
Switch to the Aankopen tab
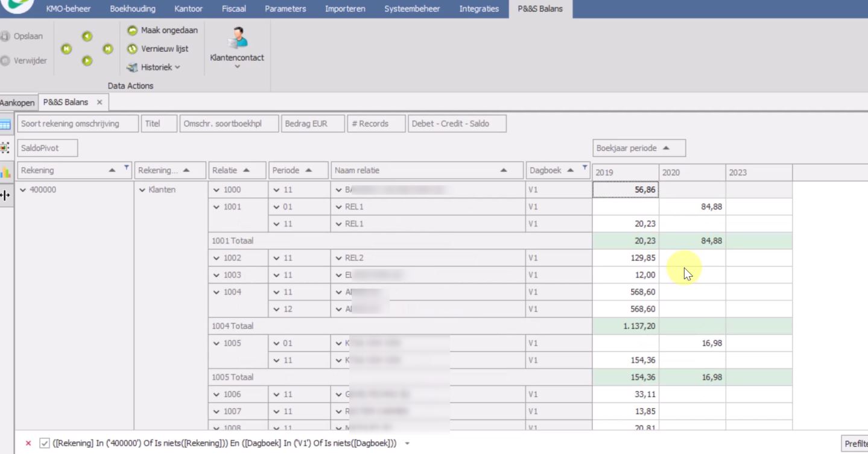click(x=17, y=102)
